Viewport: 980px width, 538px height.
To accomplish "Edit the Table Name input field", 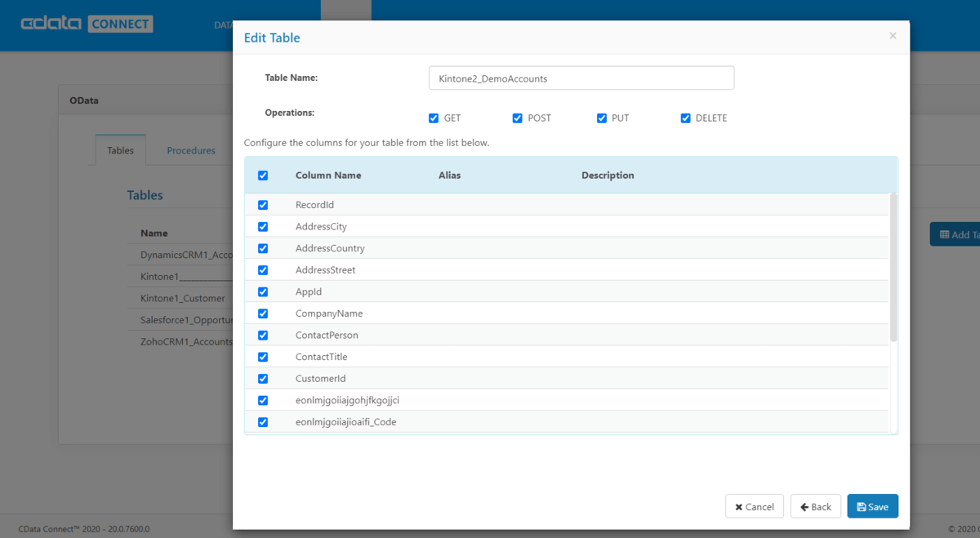I will pos(581,78).
